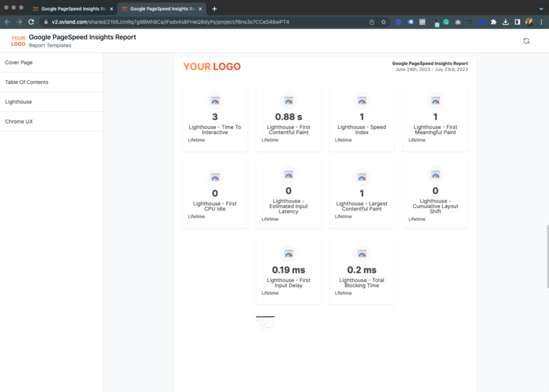The height and width of the screenshot is (392, 549).
Task: Click the refresh report icon at top right
Action: pos(526,41)
